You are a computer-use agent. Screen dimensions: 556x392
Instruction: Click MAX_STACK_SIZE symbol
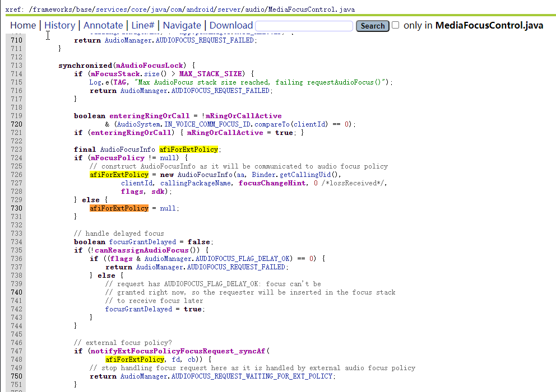210,74
